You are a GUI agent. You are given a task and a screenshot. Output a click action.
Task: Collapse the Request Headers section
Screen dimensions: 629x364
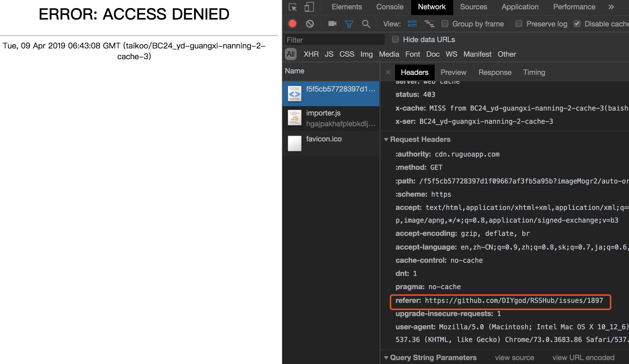coord(386,139)
